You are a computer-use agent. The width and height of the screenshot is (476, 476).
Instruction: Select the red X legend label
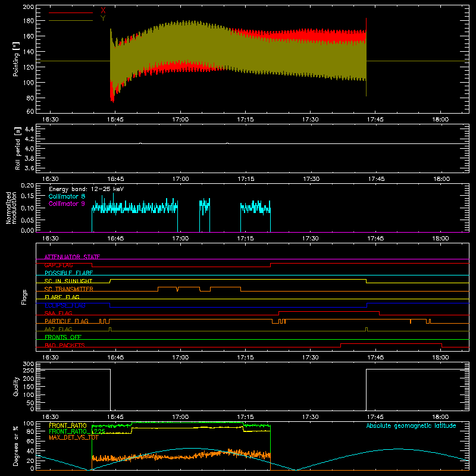(103, 11)
